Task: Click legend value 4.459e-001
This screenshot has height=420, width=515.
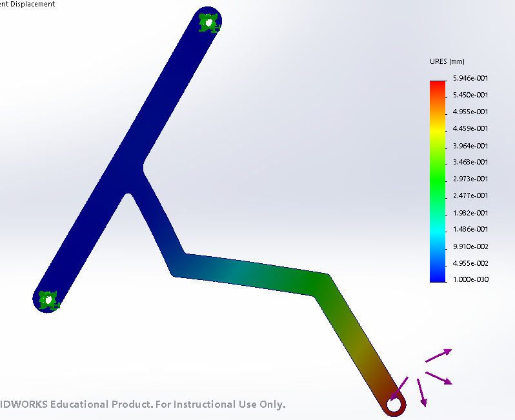Action: 470,128
